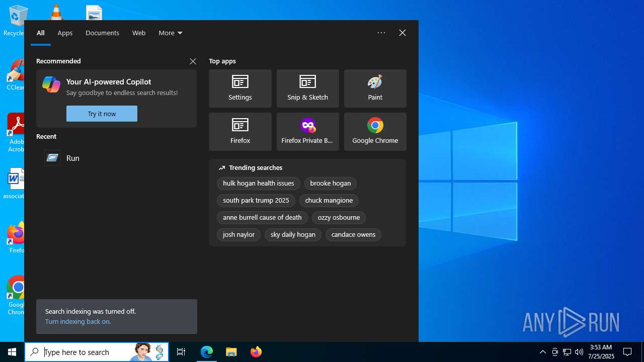Launch Firefox tile in Top apps
The image size is (644, 362).
(240, 132)
